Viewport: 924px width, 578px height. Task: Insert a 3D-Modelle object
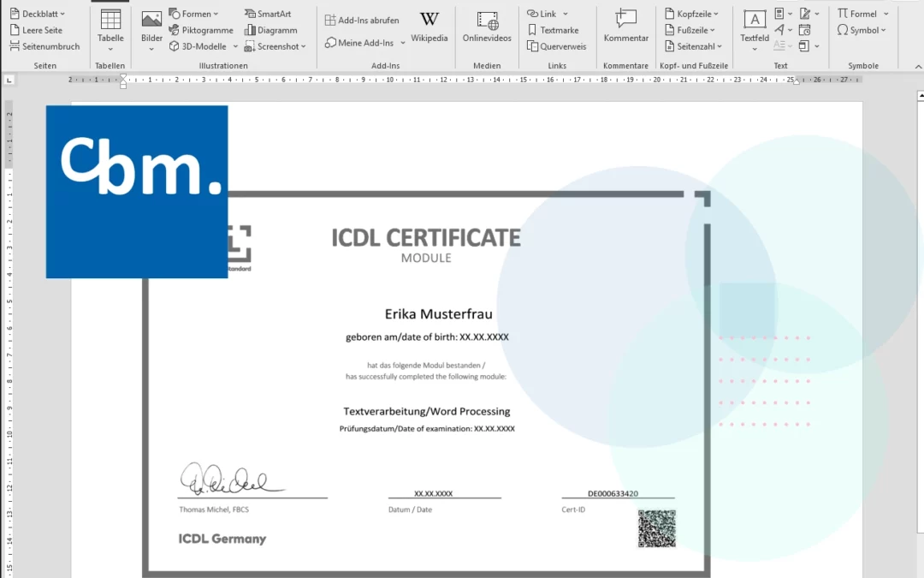[198, 46]
